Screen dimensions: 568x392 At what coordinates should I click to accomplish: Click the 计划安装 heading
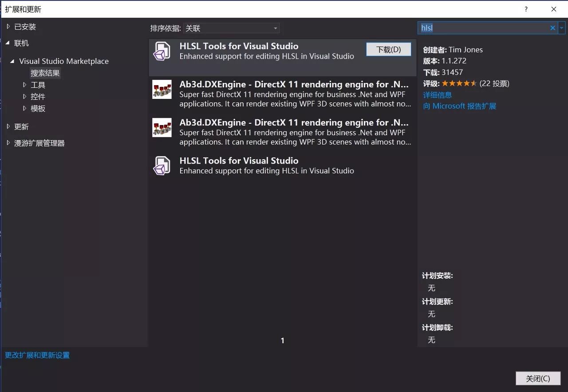437,275
